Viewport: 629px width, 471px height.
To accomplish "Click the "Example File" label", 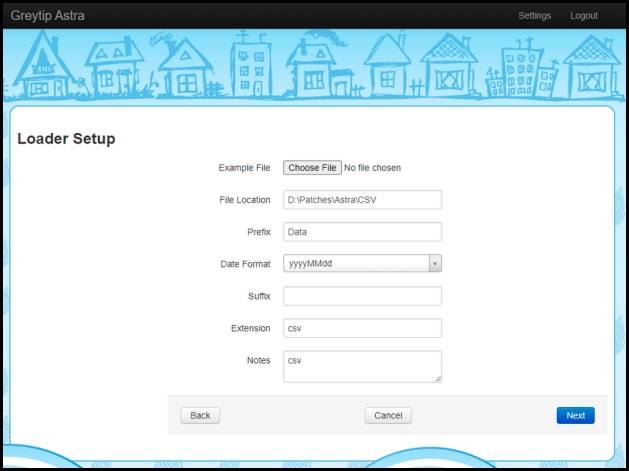I will click(244, 168).
